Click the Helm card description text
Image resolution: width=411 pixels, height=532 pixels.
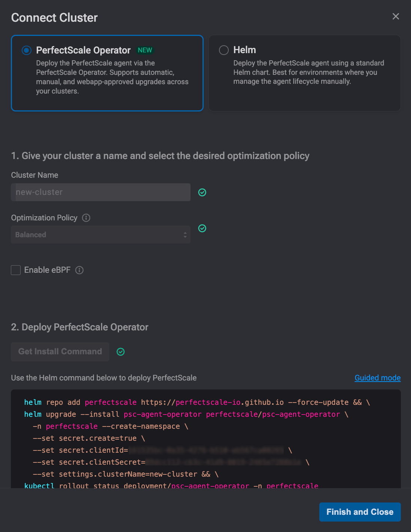click(x=309, y=72)
